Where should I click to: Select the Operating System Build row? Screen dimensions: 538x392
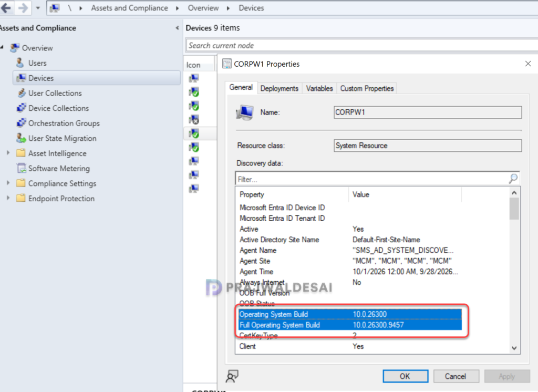(x=350, y=314)
